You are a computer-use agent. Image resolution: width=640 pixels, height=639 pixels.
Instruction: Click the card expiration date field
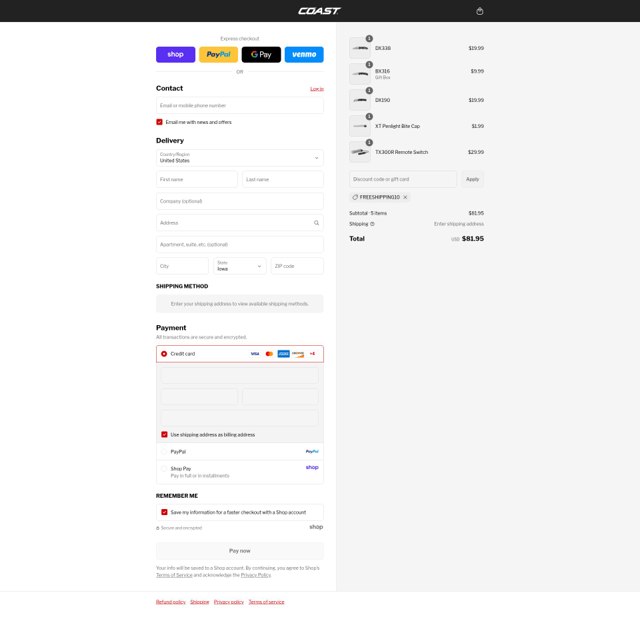(199, 397)
